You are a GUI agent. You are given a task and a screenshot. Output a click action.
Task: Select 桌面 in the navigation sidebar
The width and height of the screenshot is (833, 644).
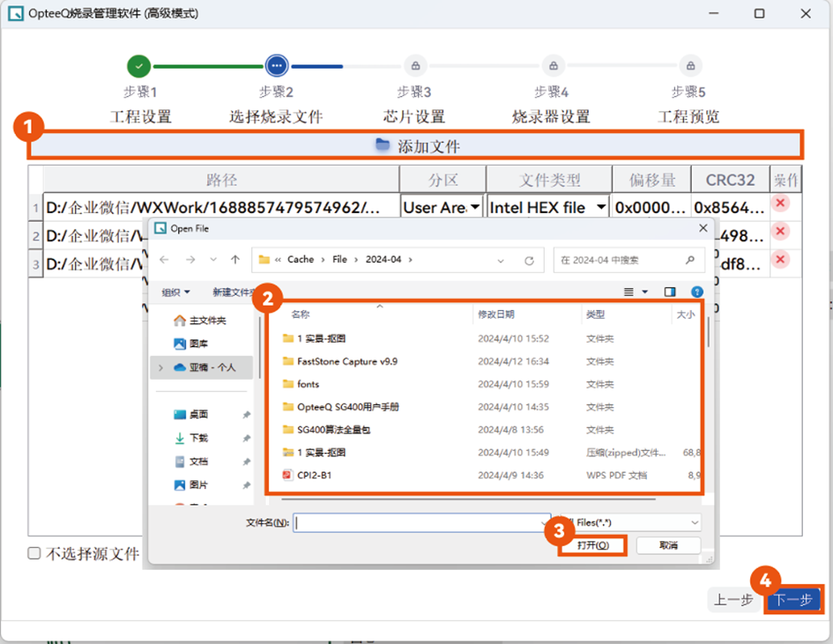(x=198, y=414)
